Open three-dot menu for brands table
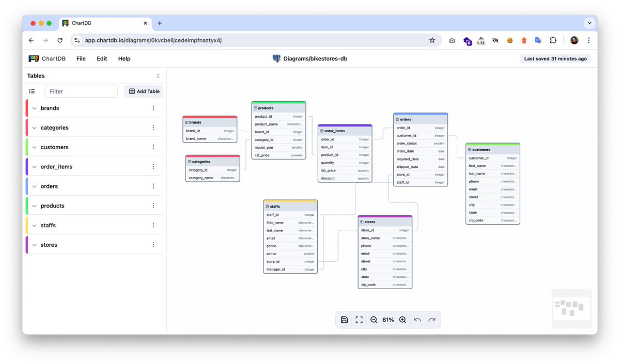620x364 pixels. click(153, 108)
